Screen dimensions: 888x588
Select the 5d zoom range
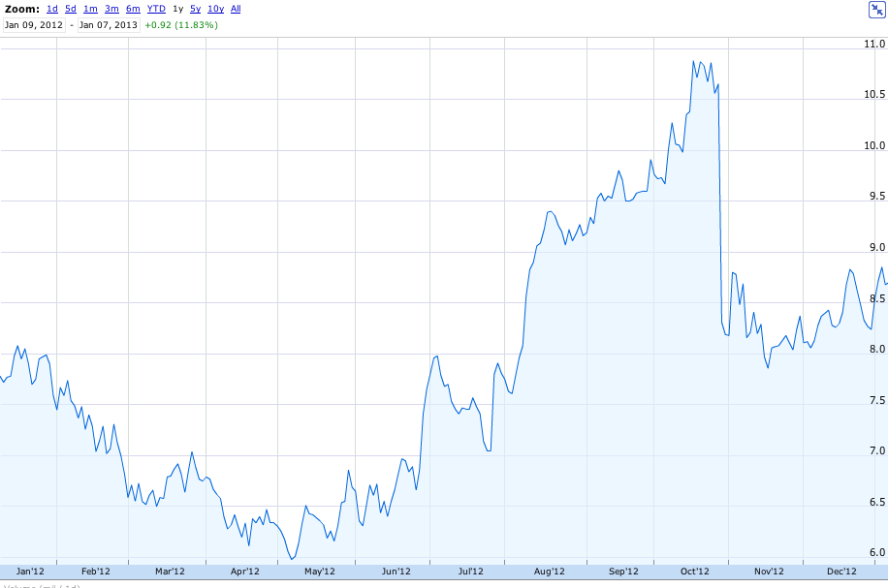coord(71,9)
